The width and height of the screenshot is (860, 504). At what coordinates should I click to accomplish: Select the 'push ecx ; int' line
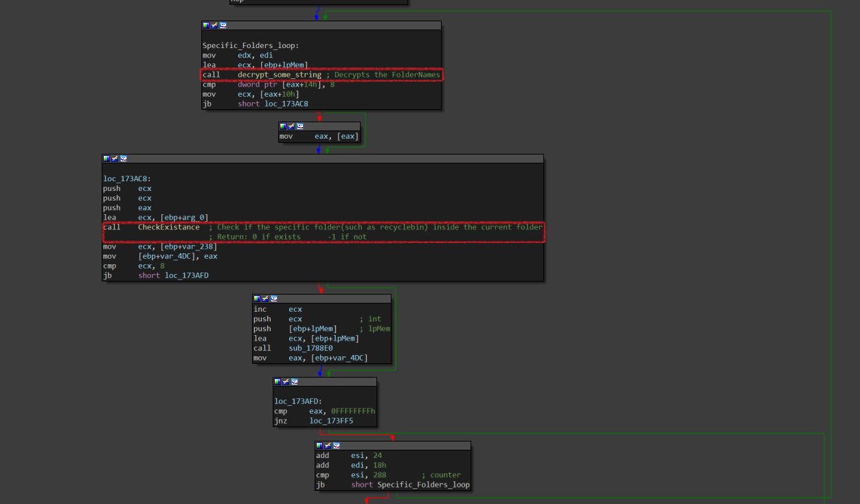pos(317,319)
